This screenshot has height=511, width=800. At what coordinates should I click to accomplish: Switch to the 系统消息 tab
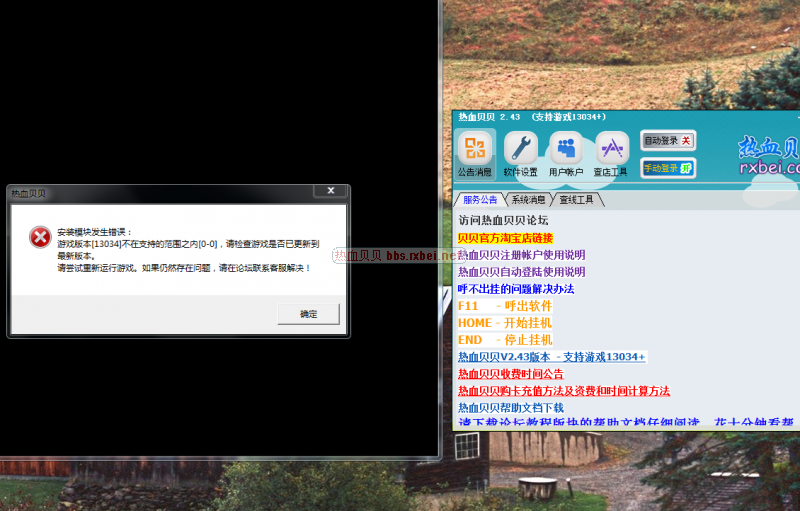tap(528, 199)
